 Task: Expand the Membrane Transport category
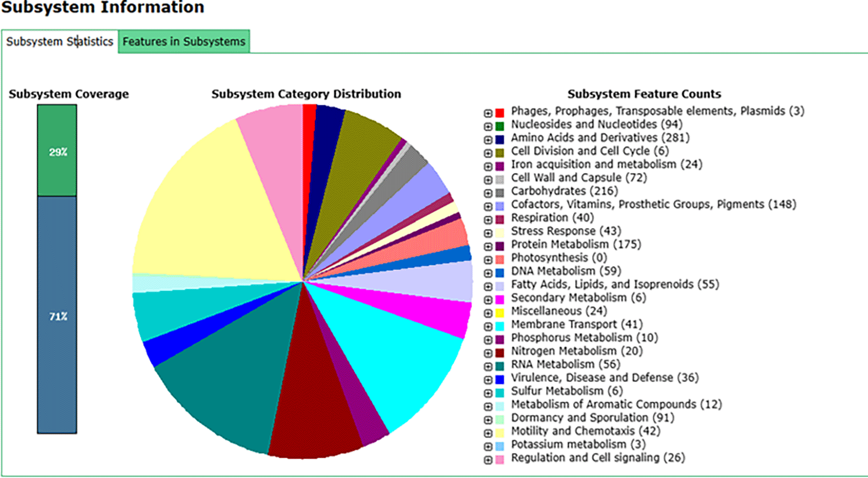pos(488,326)
